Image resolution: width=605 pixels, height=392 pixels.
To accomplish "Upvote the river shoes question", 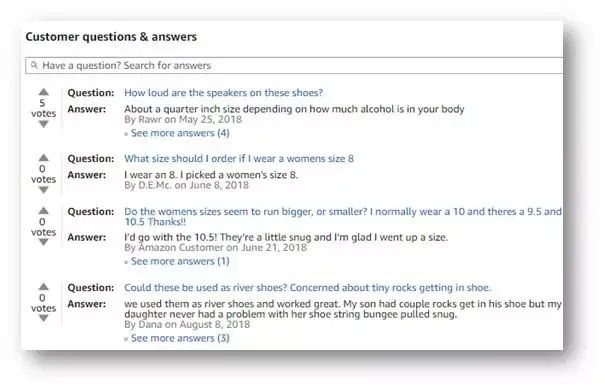I will click(44, 287).
